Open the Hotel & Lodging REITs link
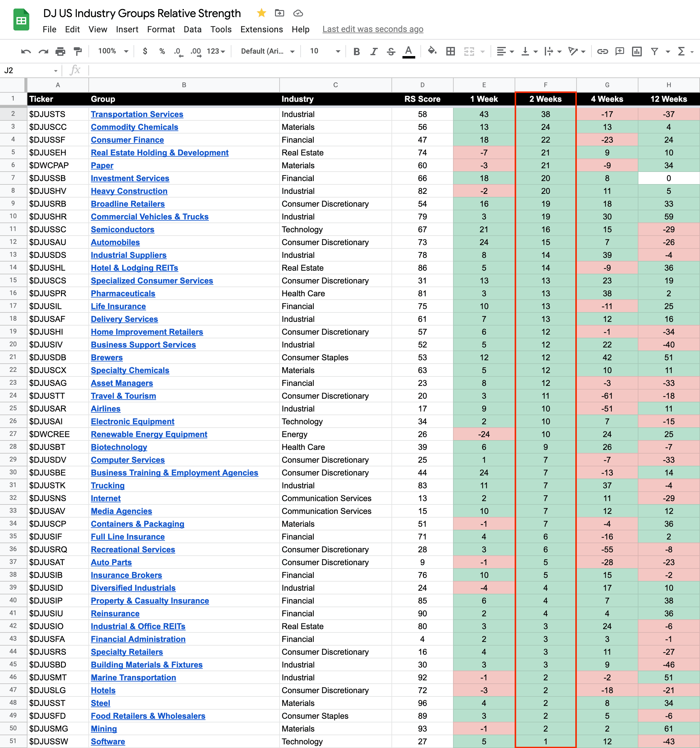The image size is (700, 748). [x=134, y=268]
